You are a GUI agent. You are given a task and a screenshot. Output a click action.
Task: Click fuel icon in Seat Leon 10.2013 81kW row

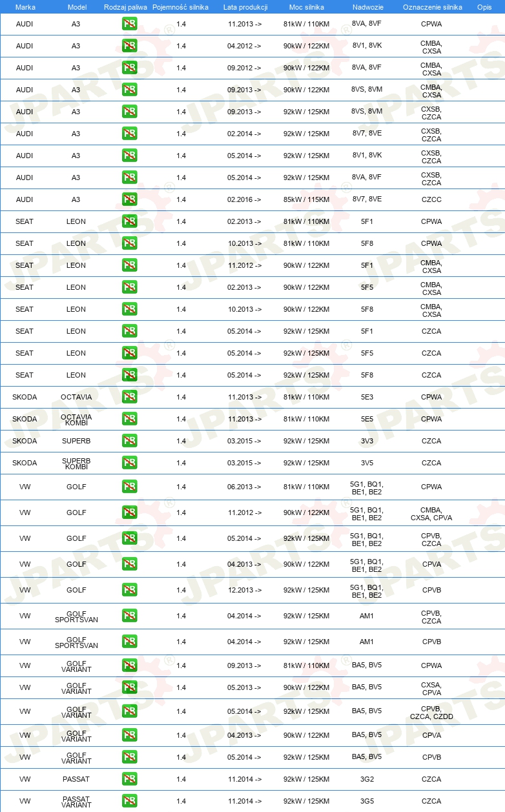(x=129, y=243)
